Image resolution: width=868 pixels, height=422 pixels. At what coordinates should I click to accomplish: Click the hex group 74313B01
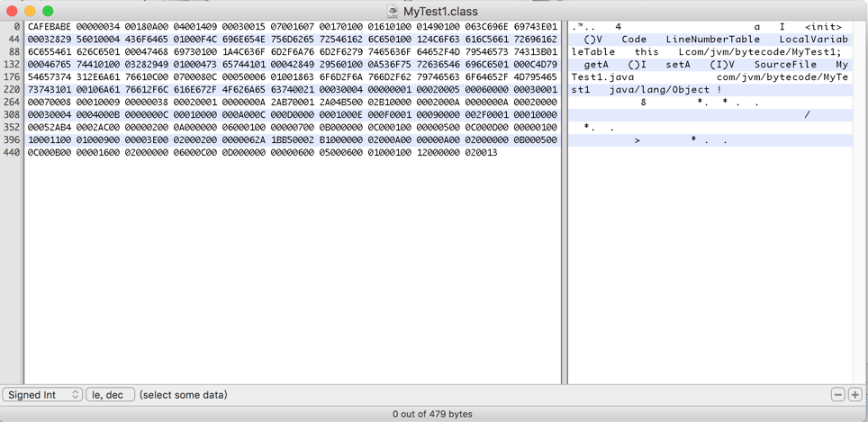tap(536, 52)
